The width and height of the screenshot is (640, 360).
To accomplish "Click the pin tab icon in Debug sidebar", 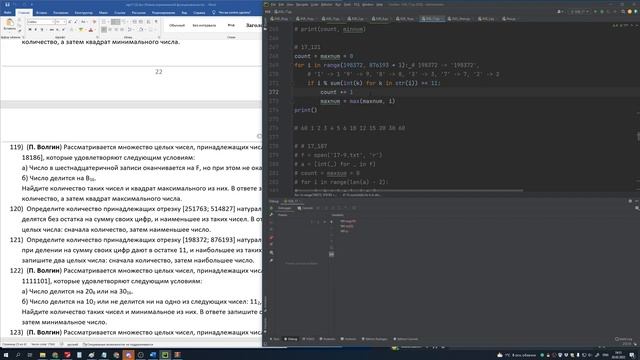I will point(271,260).
